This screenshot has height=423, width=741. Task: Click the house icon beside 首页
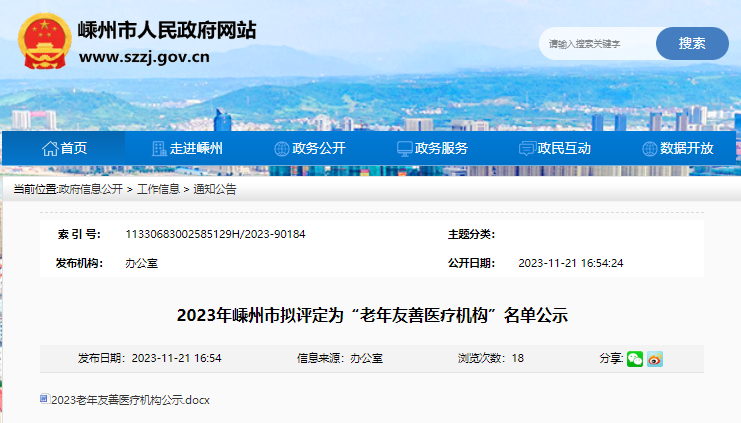coord(49,149)
